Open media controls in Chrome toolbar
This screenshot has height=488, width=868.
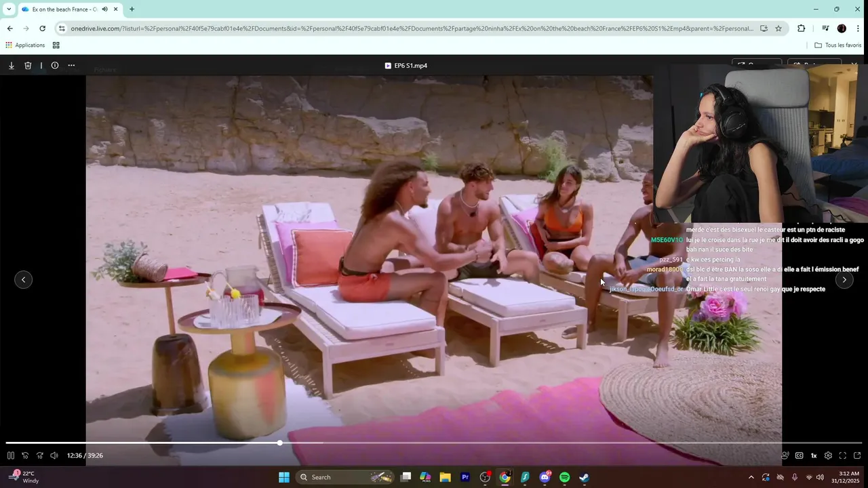[x=825, y=28]
